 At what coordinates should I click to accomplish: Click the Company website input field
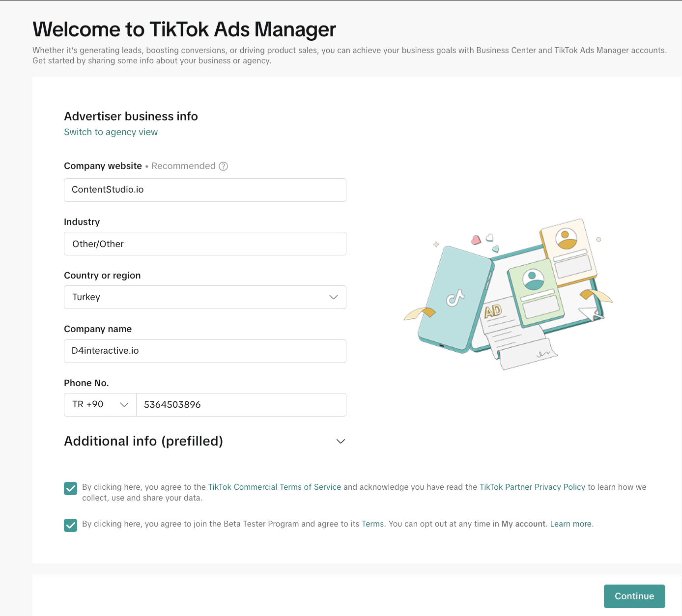tap(205, 190)
